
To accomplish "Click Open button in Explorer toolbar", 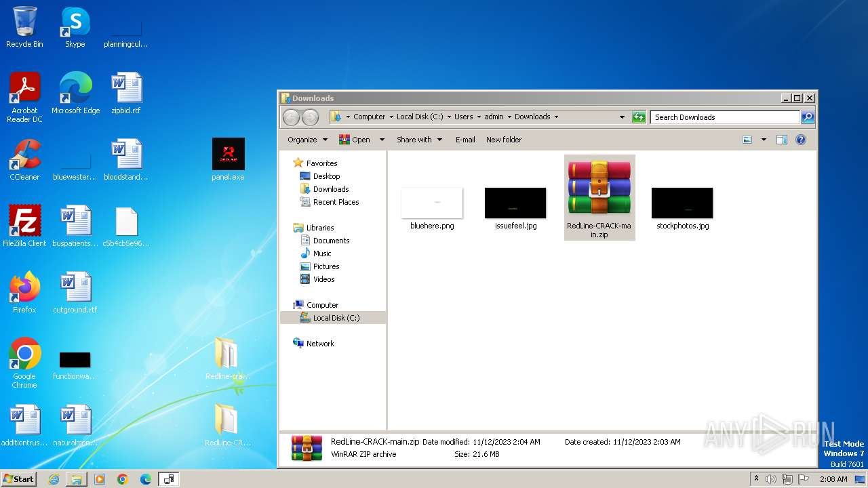I will (355, 140).
